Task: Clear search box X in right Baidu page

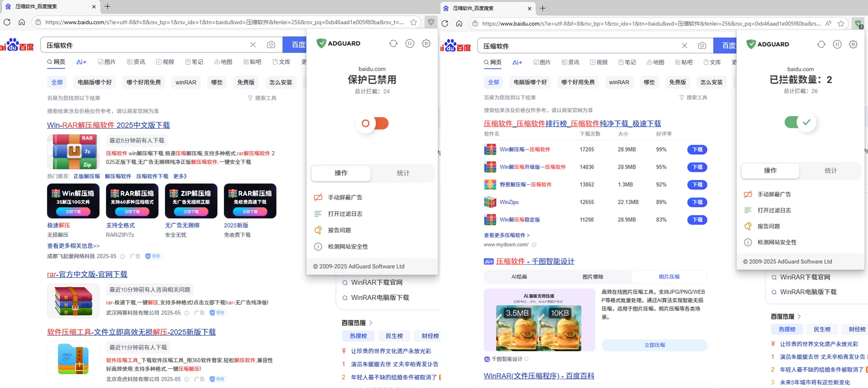Action: click(x=685, y=45)
